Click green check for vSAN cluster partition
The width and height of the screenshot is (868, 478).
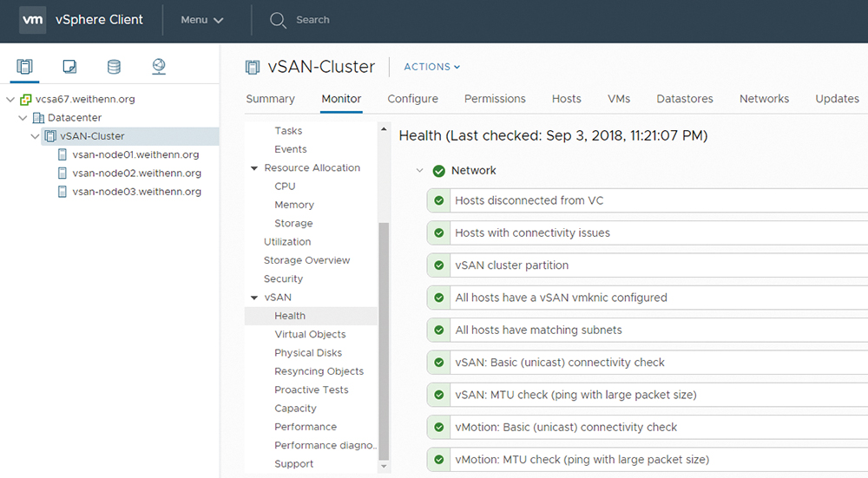[x=439, y=265]
